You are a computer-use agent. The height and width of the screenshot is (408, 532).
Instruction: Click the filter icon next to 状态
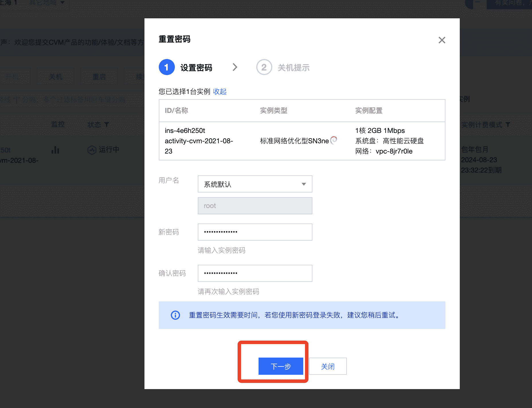point(107,124)
